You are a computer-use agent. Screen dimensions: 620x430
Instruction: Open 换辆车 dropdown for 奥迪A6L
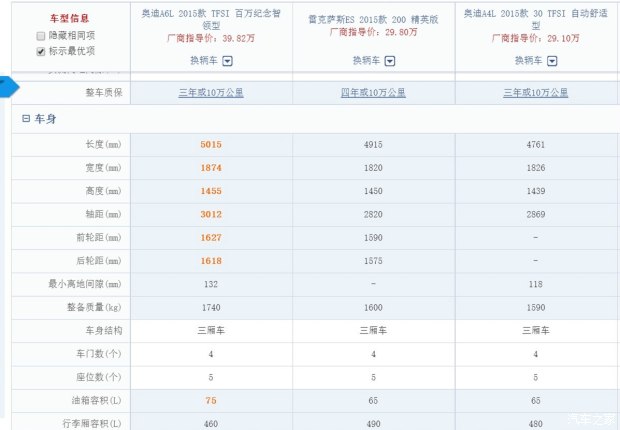click(x=227, y=61)
